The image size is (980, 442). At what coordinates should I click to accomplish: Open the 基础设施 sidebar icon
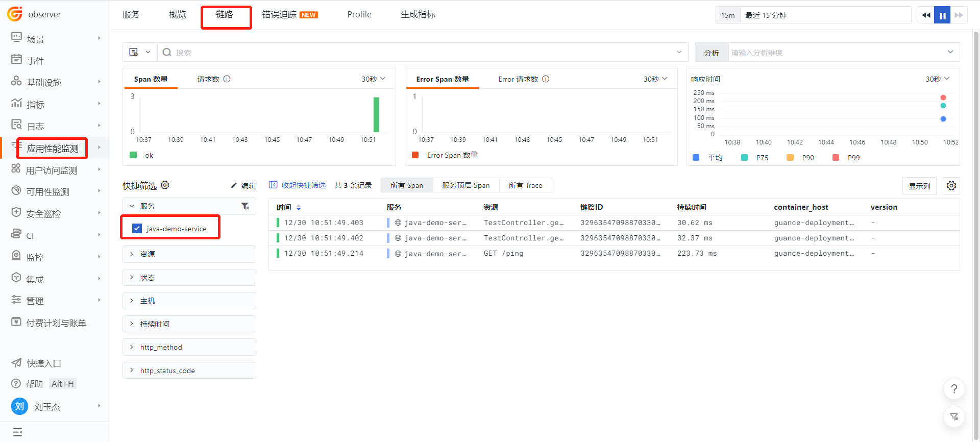pos(16,82)
